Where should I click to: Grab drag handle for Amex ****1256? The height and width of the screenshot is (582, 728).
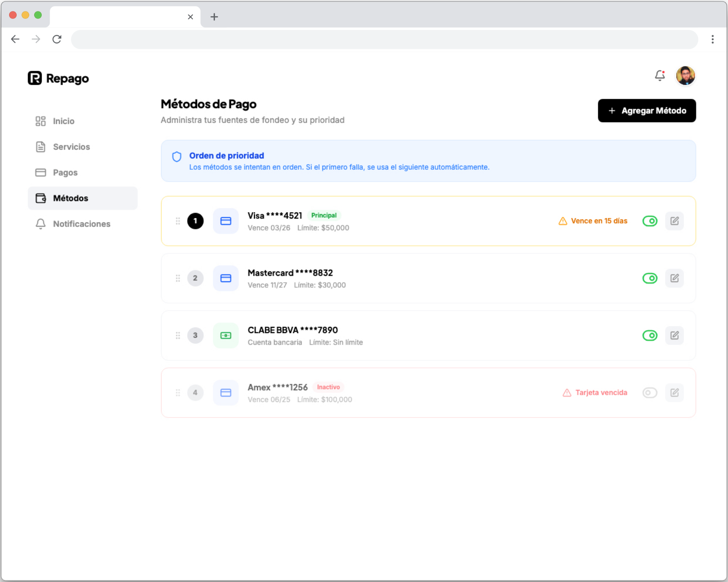pos(178,393)
